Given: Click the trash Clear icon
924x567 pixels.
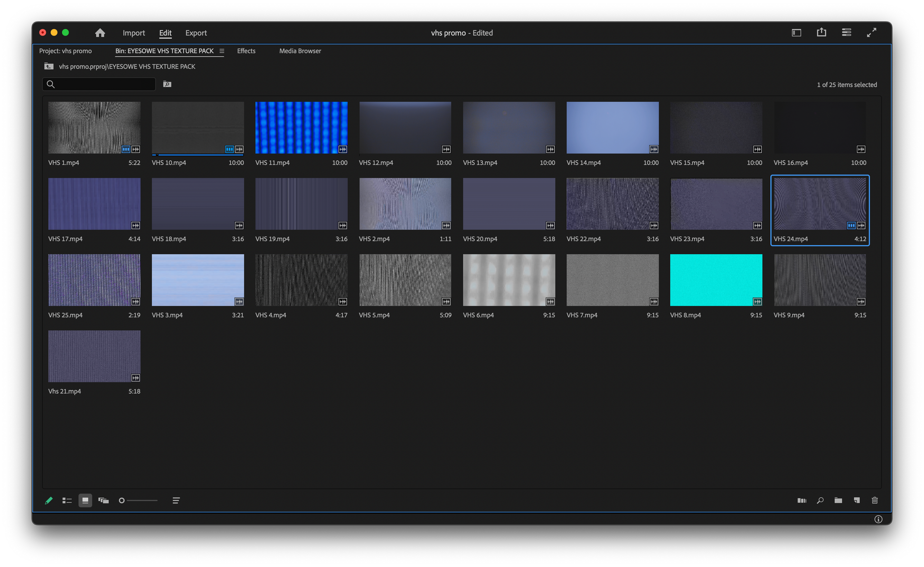Looking at the screenshot, I should tap(875, 501).
